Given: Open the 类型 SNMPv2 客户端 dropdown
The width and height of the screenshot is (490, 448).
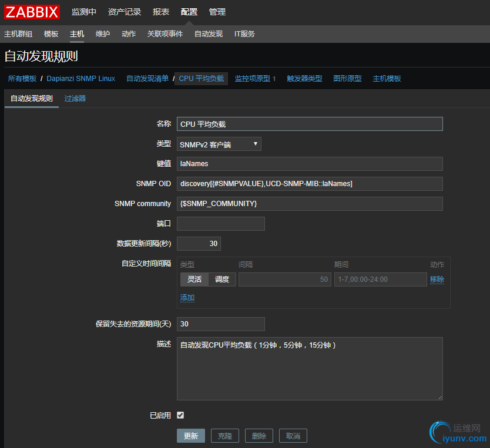Looking at the screenshot, I should [x=219, y=144].
